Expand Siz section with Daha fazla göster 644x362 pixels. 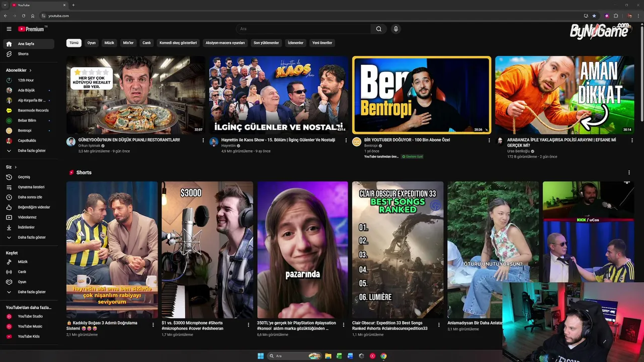28,237
